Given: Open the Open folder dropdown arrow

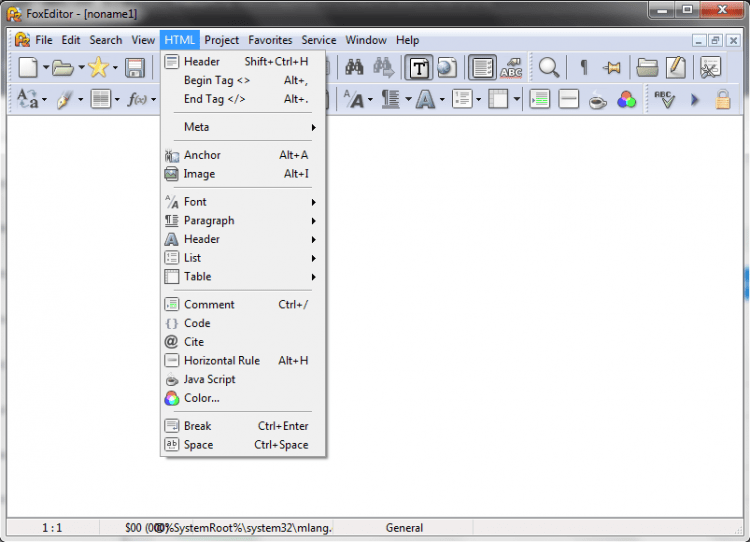Looking at the screenshot, I should pyautogui.click(x=81, y=67).
